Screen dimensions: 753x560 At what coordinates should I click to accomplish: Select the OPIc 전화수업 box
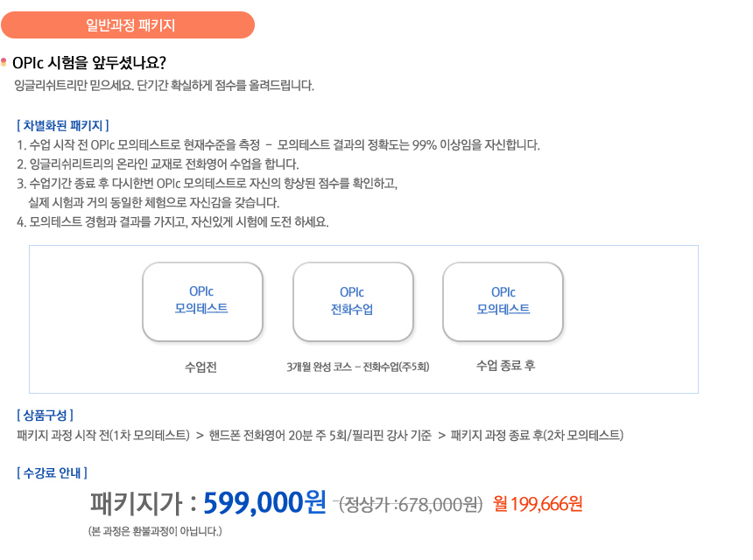pyautogui.click(x=353, y=302)
